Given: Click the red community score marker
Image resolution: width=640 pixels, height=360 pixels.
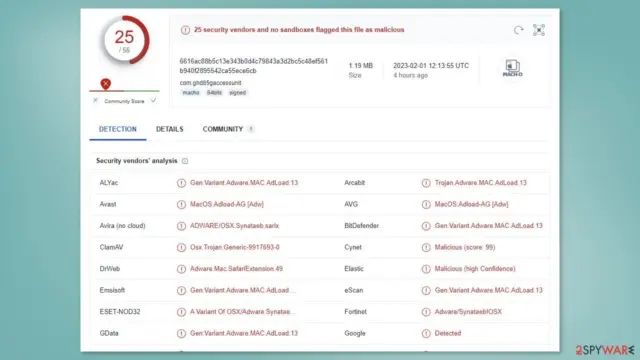Looking at the screenshot, I should coord(106,84).
